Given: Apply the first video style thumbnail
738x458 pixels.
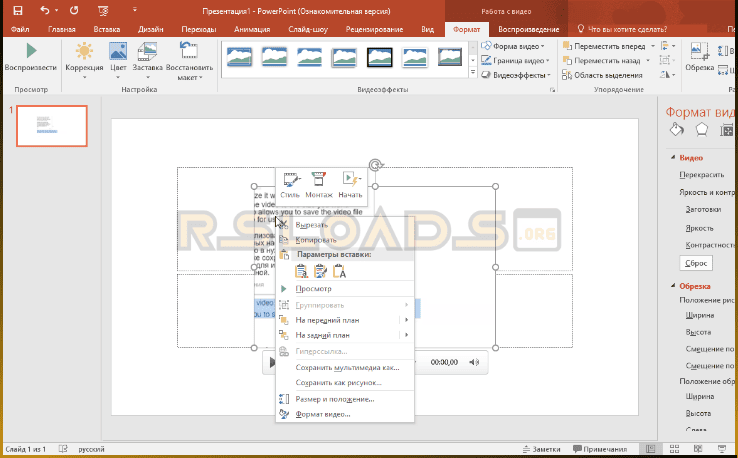Looking at the screenshot, I should [x=239, y=57].
